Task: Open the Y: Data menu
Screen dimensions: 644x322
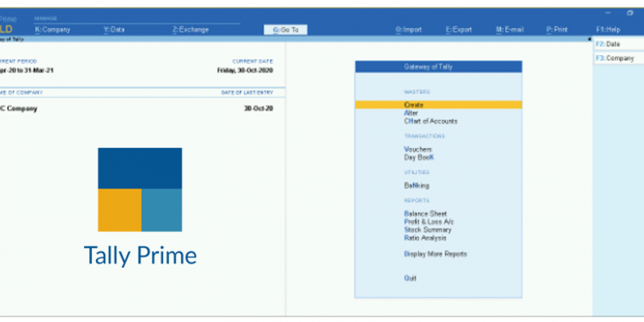Action: (114, 30)
